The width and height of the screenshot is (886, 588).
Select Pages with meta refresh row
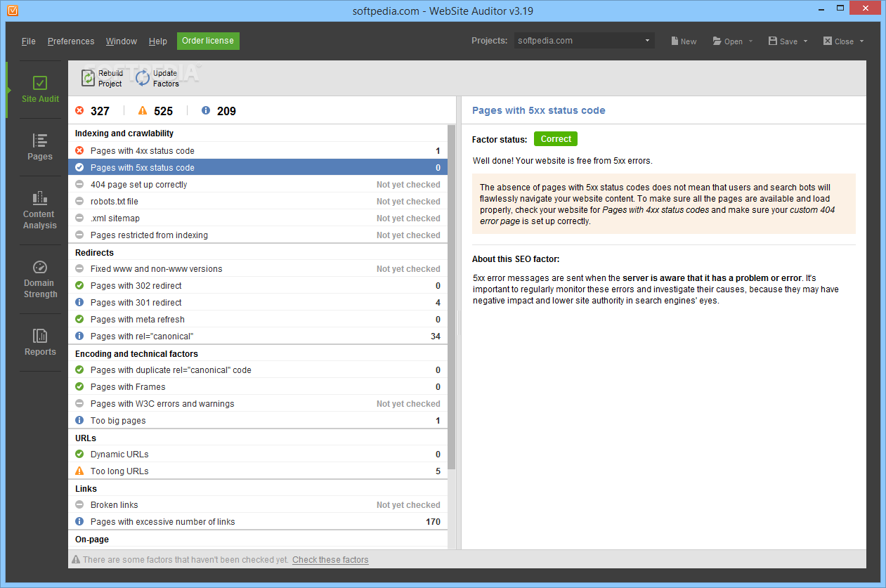pos(258,319)
